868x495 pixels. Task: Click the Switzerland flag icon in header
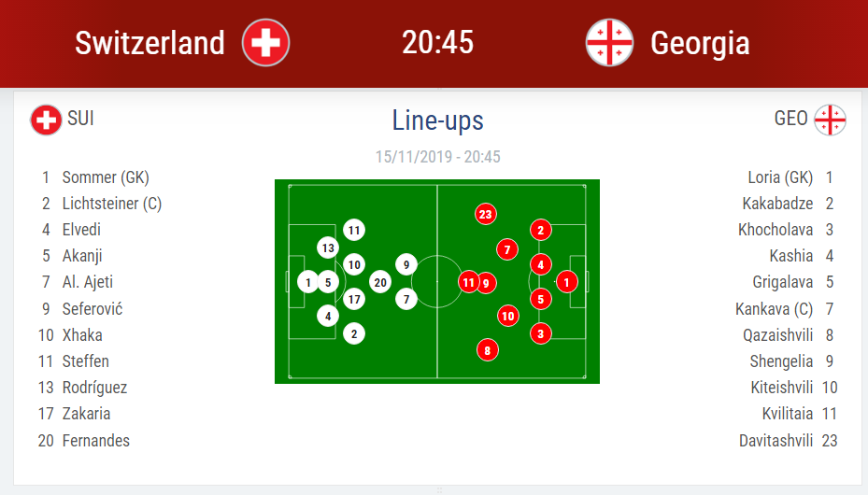(x=265, y=43)
